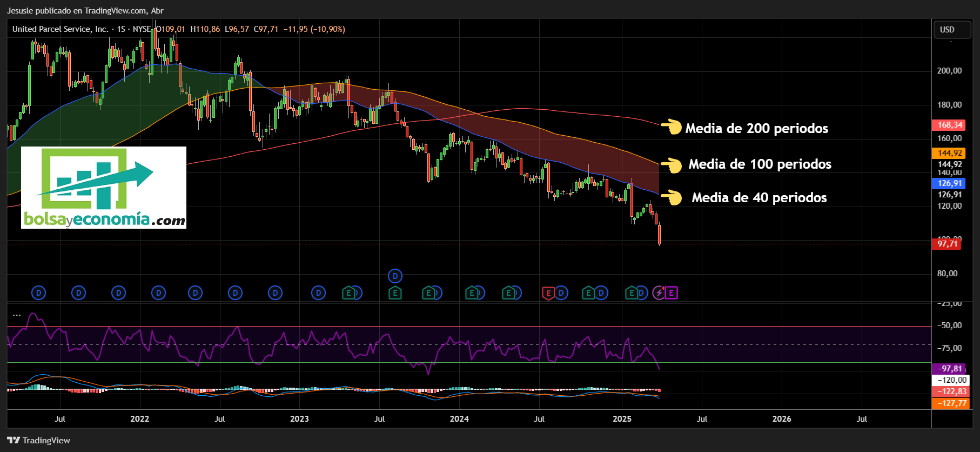980x452 pixels.
Task: Open the E earnings marker beneath the raised D
Action: pyautogui.click(x=395, y=293)
